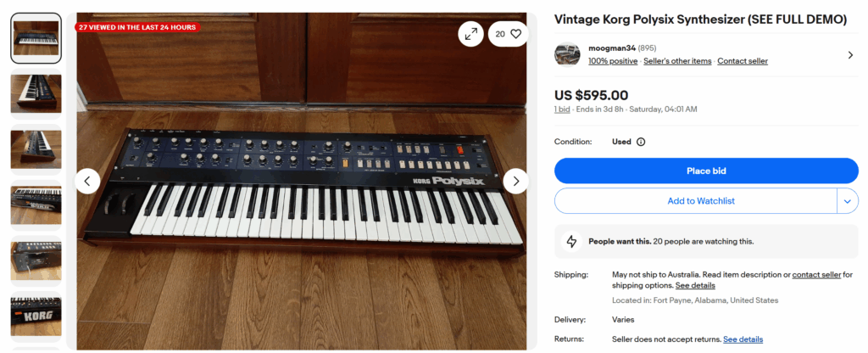Open the 1 bid history link
The width and height of the screenshot is (868, 353).
click(562, 109)
